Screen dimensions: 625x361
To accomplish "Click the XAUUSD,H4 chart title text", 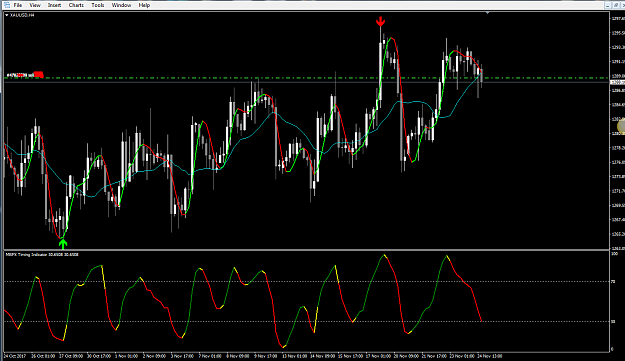I will coord(22,15).
